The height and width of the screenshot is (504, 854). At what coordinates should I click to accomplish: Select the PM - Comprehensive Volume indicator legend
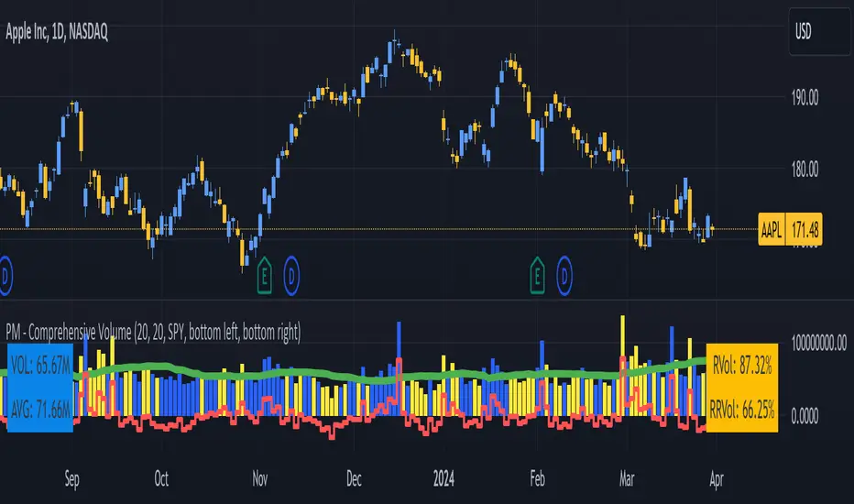(x=153, y=332)
